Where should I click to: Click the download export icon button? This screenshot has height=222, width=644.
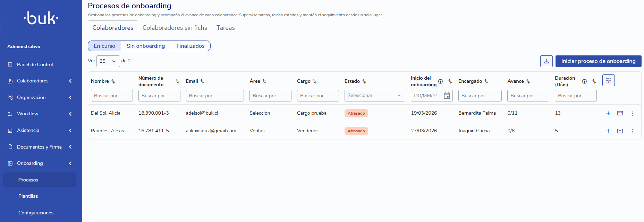click(x=546, y=61)
